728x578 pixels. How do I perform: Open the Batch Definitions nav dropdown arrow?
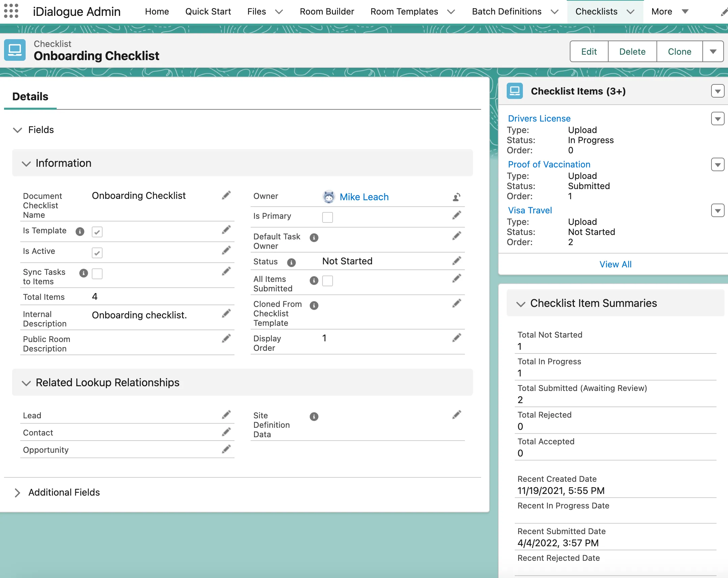(x=555, y=12)
